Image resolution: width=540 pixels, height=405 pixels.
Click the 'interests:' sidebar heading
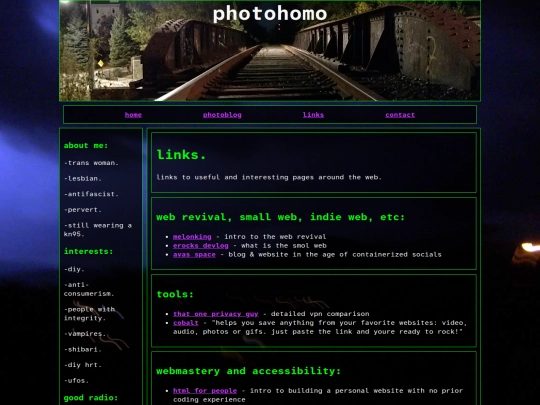point(88,251)
